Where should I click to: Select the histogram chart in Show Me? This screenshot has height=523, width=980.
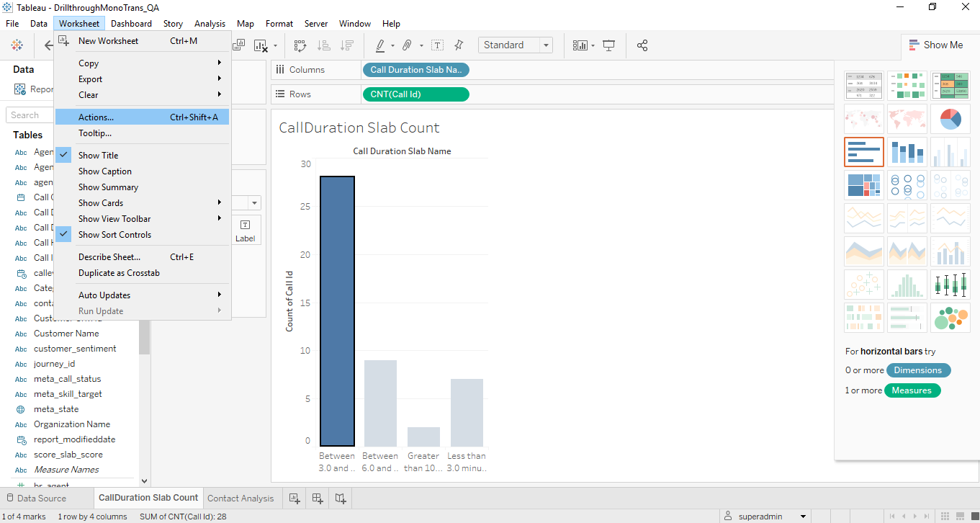point(907,285)
